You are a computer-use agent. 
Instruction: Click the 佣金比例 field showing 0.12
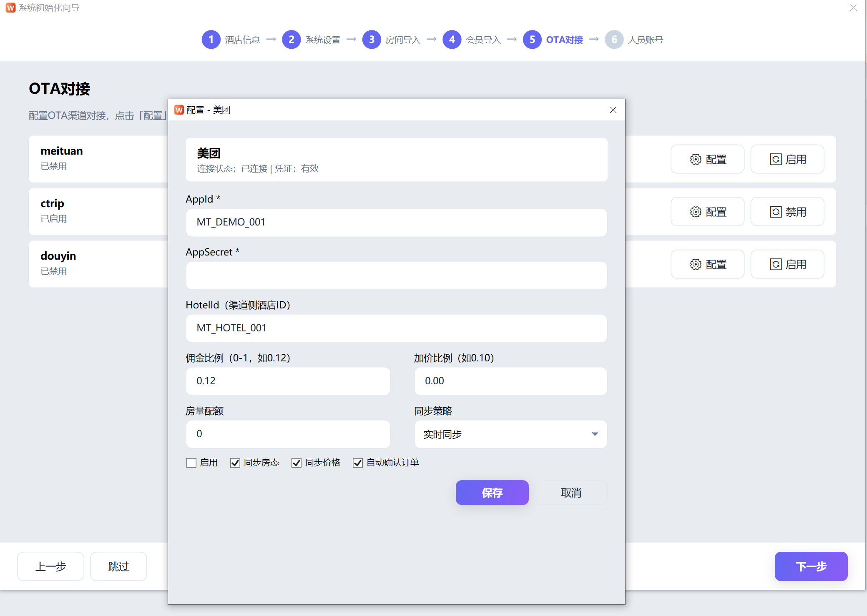point(288,381)
